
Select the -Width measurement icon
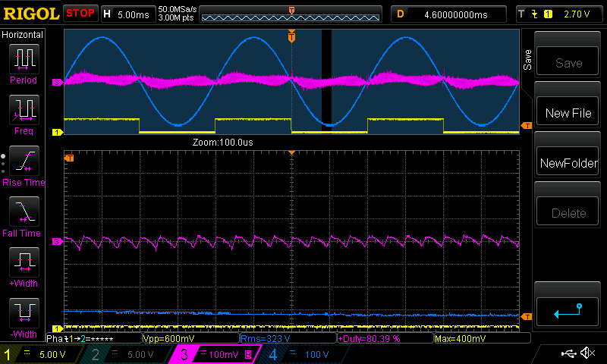23,312
